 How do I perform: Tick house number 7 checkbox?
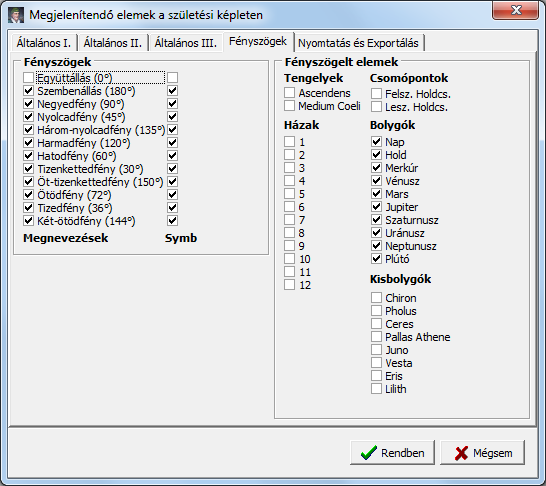pos(289,220)
